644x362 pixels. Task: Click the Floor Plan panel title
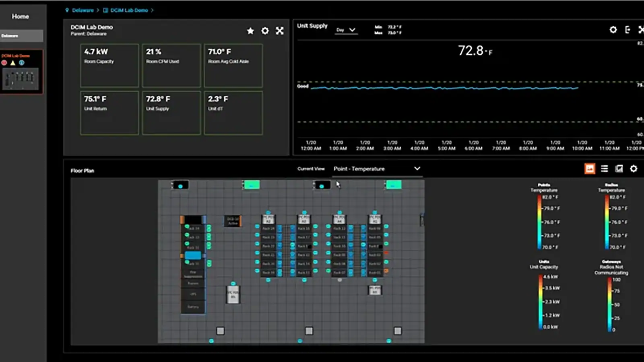(82, 171)
